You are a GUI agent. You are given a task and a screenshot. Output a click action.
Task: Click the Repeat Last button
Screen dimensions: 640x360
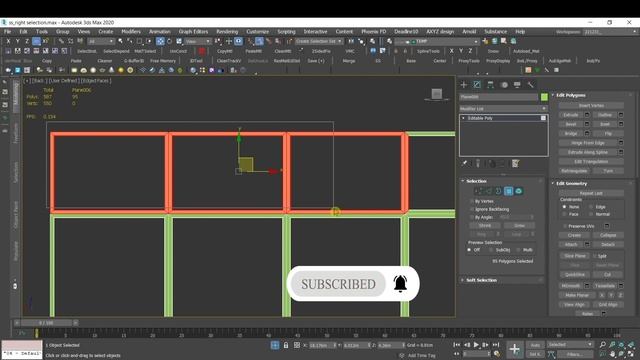(x=591, y=193)
